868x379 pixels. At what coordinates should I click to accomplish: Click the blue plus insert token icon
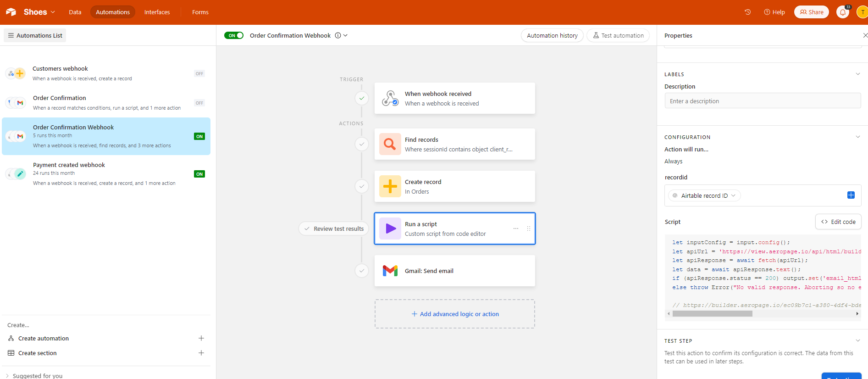click(851, 195)
